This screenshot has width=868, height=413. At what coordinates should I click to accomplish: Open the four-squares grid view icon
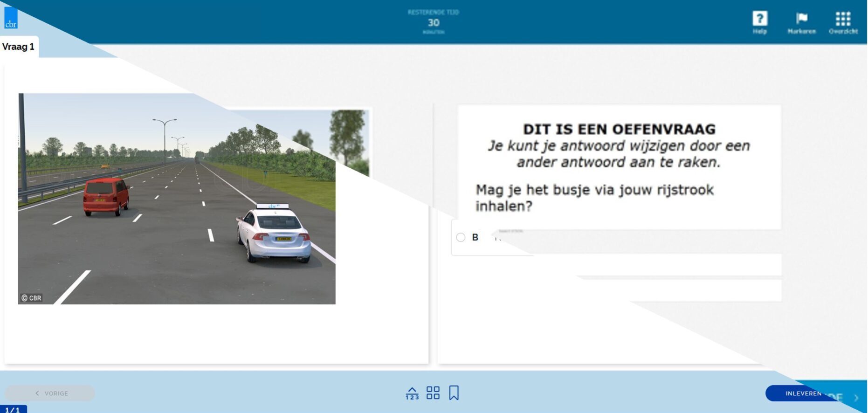(x=433, y=393)
